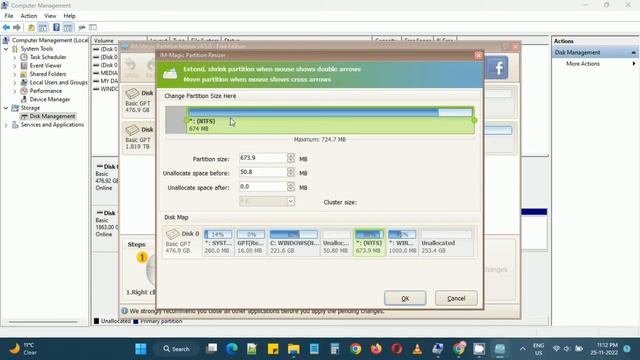
Task: Open Firefox from the taskbar
Action: [376, 349]
